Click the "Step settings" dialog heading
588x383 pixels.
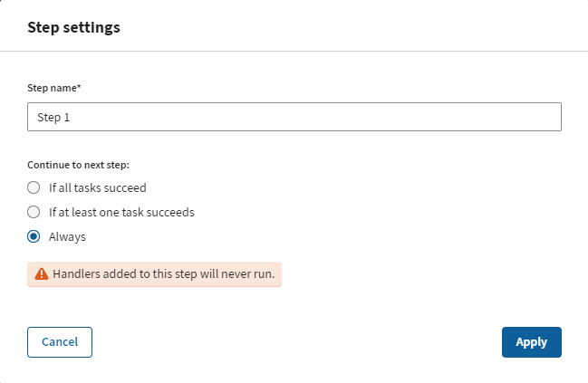click(73, 27)
